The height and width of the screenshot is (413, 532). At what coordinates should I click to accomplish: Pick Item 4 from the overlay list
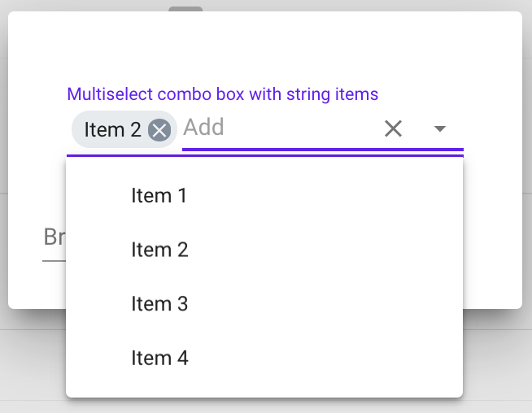click(159, 358)
